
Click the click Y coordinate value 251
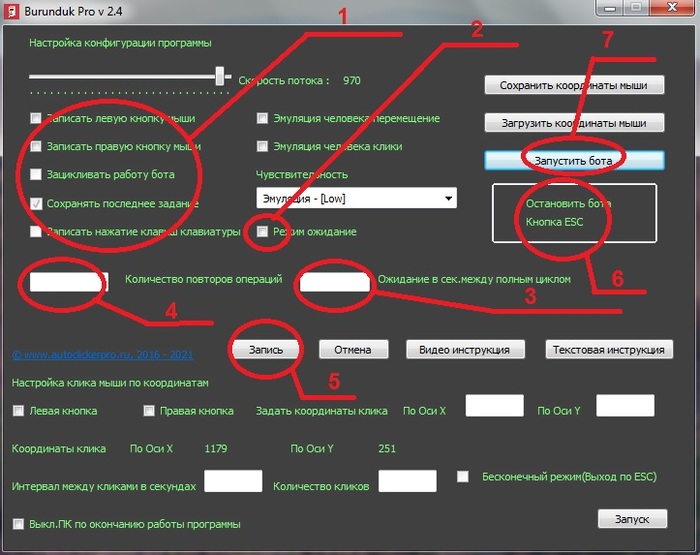click(x=387, y=448)
